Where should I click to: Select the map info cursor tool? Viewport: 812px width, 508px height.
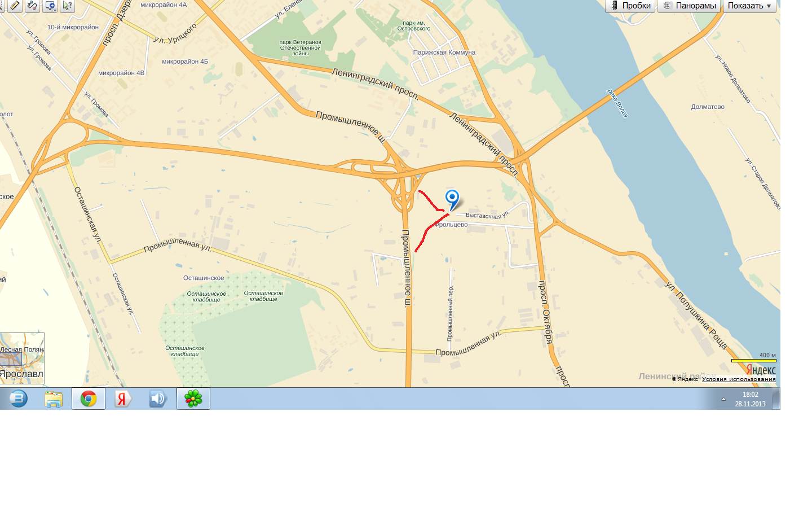pyautogui.click(x=67, y=6)
